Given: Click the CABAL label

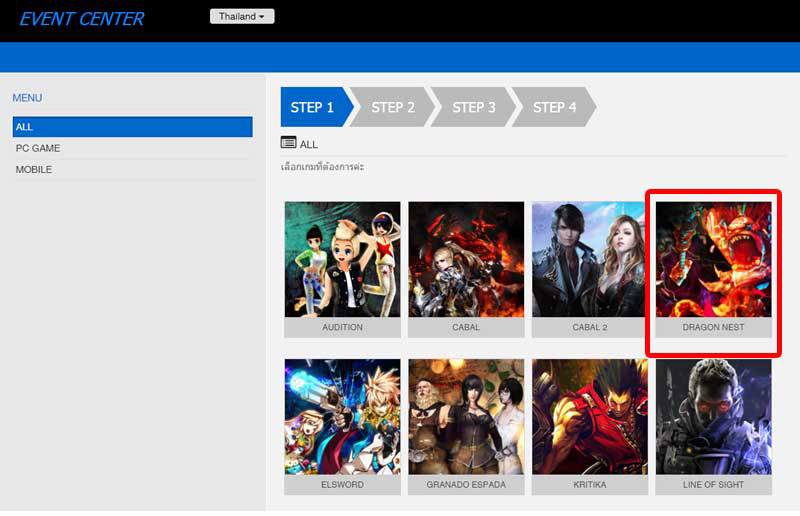Looking at the screenshot, I should [x=466, y=327].
